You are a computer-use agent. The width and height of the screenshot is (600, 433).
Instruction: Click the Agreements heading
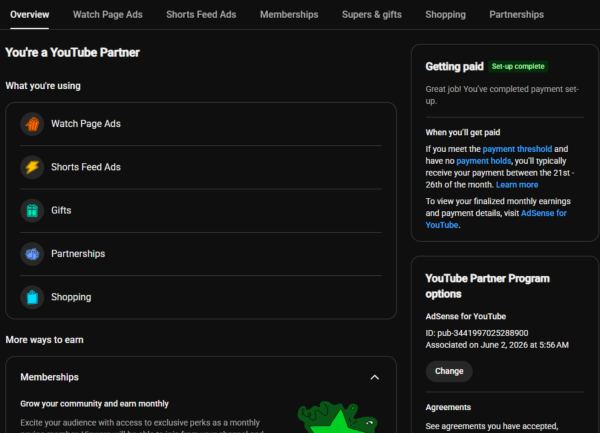(448, 407)
